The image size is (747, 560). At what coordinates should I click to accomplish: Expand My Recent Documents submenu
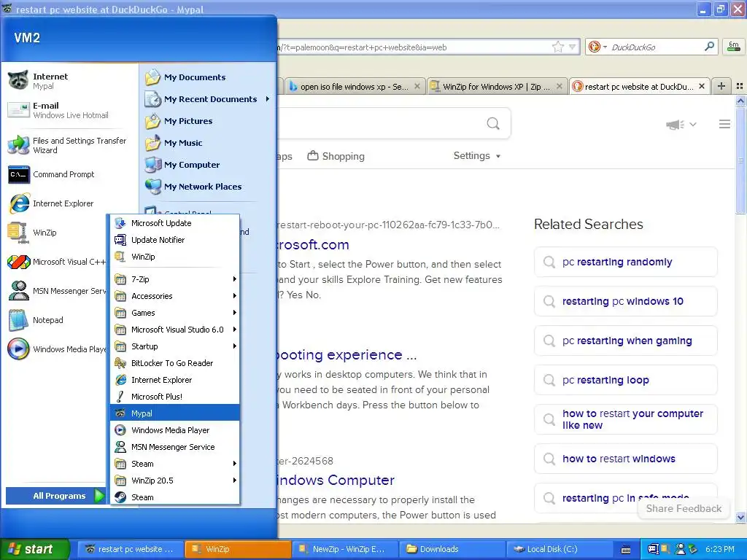(208, 99)
